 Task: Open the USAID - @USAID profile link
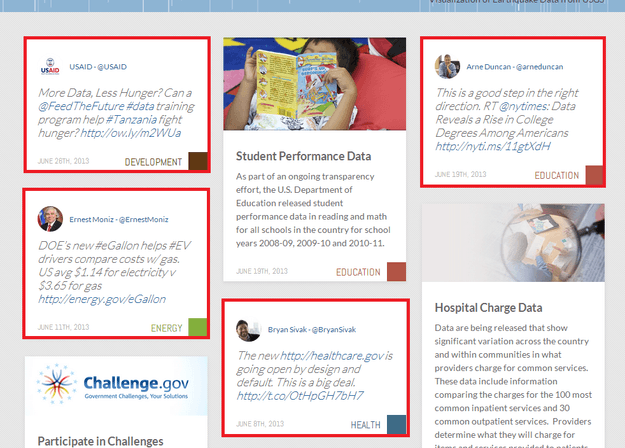[98, 67]
